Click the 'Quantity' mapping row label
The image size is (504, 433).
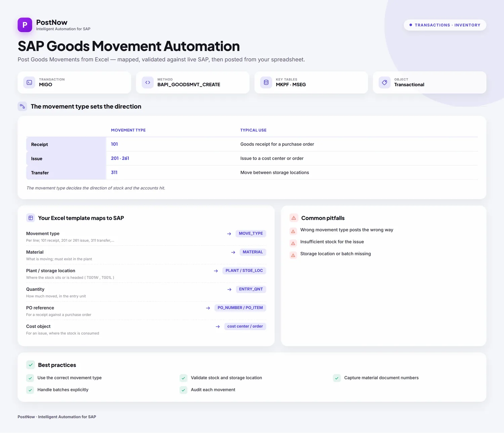tap(35, 289)
